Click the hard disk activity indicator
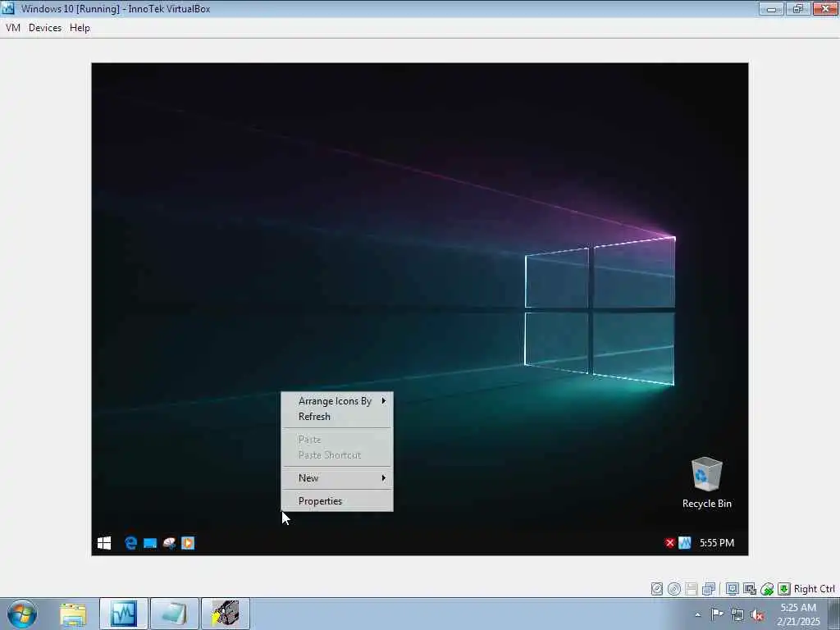Screen dimensions: 840x630 tap(657, 589)
